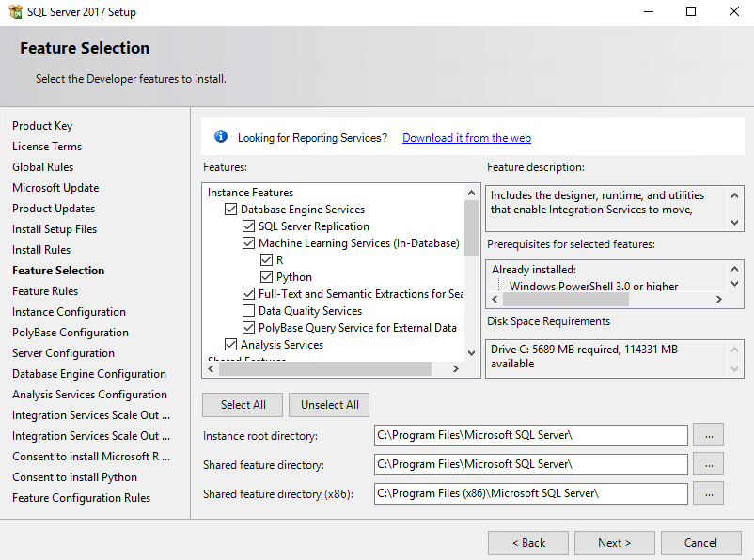Screen dimensions: 754x560
Task: Maximize the SQL Server Setup window
Action: pos(690,11)
